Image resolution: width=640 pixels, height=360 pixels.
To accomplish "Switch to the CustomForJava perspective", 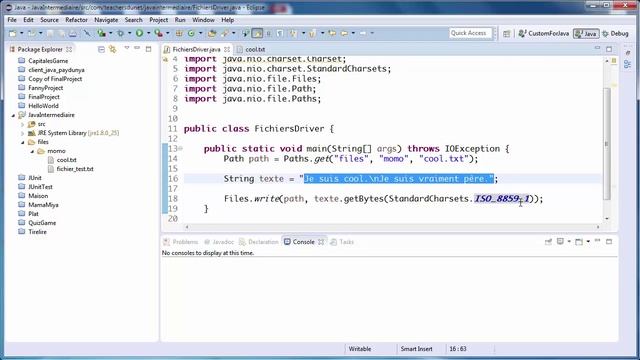I will [543, 33].
